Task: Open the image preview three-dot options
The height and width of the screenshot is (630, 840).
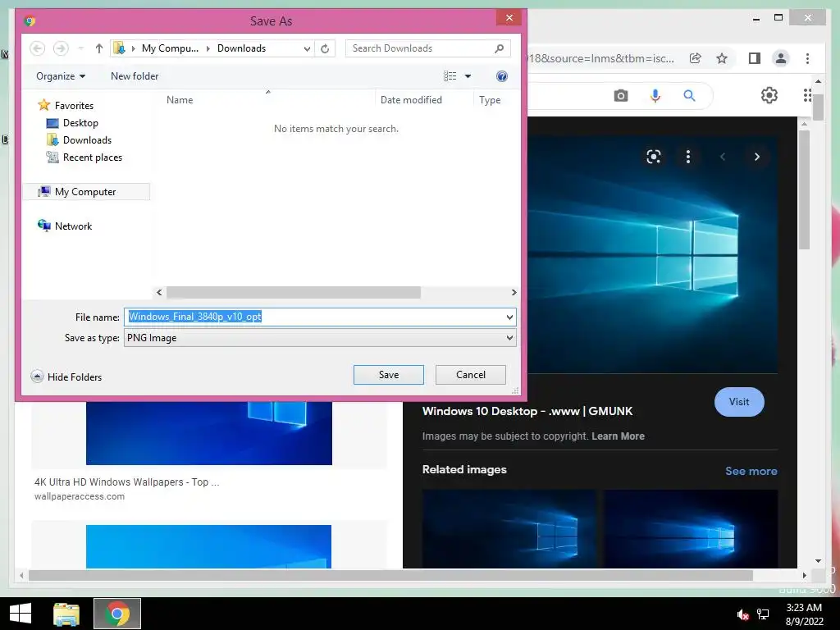Action: pos(688,157)
